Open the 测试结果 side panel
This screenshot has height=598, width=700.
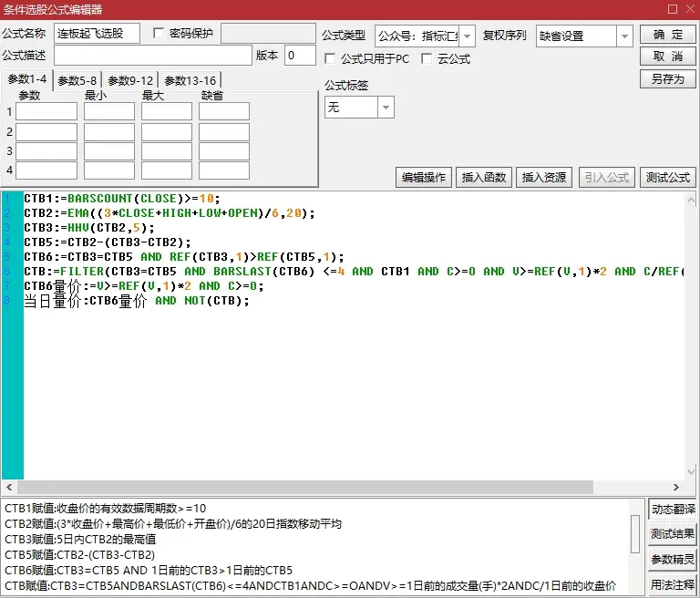tap(672, 534)
